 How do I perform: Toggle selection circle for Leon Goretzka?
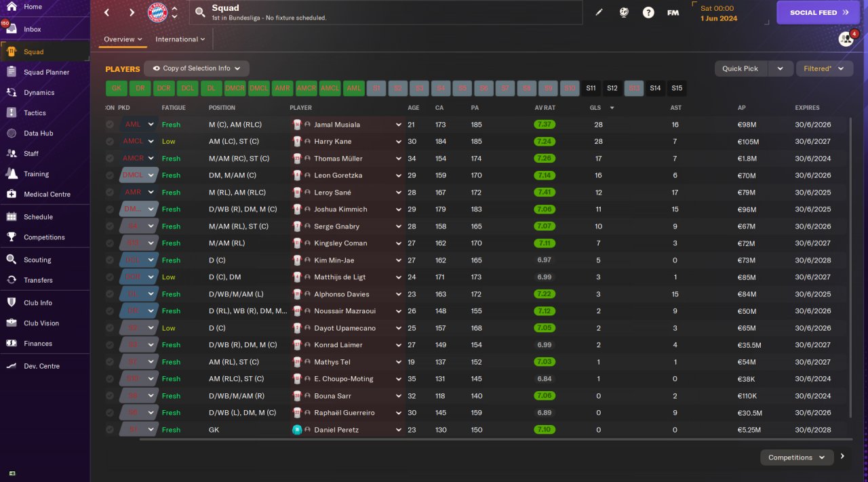point(110,176)
